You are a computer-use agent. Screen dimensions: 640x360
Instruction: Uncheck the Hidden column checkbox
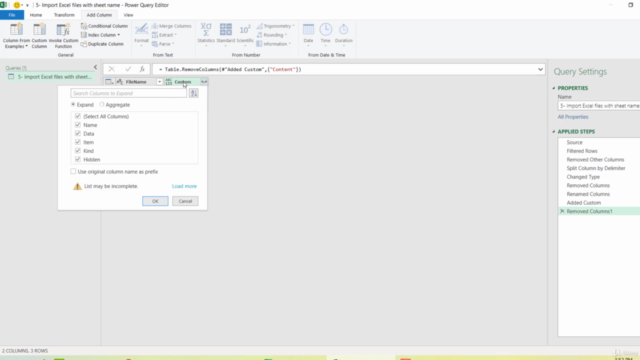[x=78, y=159]
